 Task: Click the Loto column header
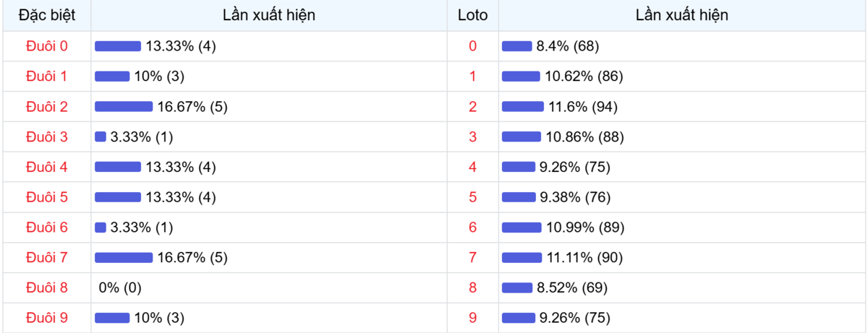(473, 15)
